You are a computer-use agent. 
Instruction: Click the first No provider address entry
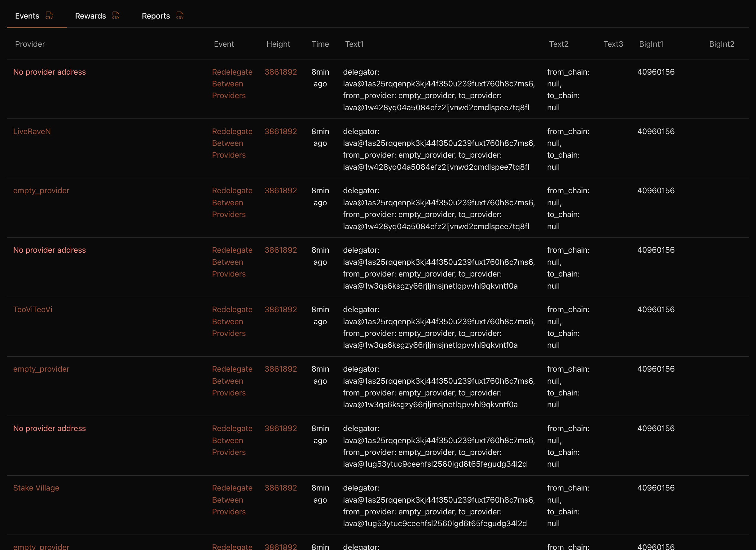point(49,72)
